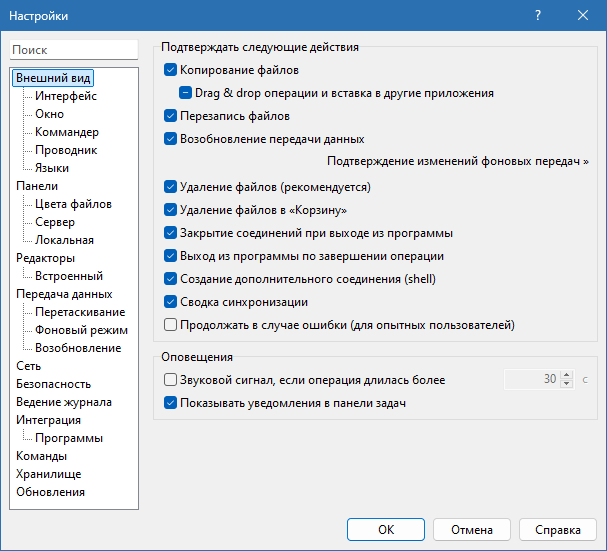Select the Возобновление page
The image size is (607, 551).
click(x=78, y=348)
